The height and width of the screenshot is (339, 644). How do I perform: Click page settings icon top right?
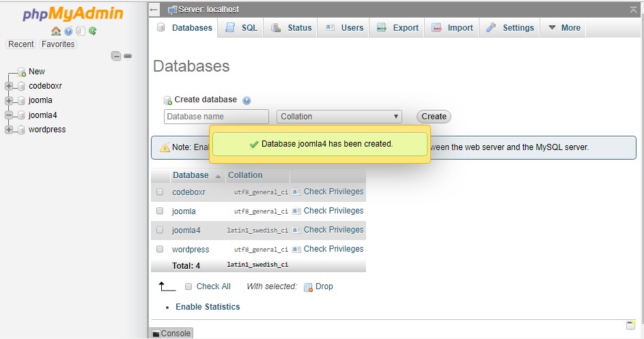pos(633,10)
